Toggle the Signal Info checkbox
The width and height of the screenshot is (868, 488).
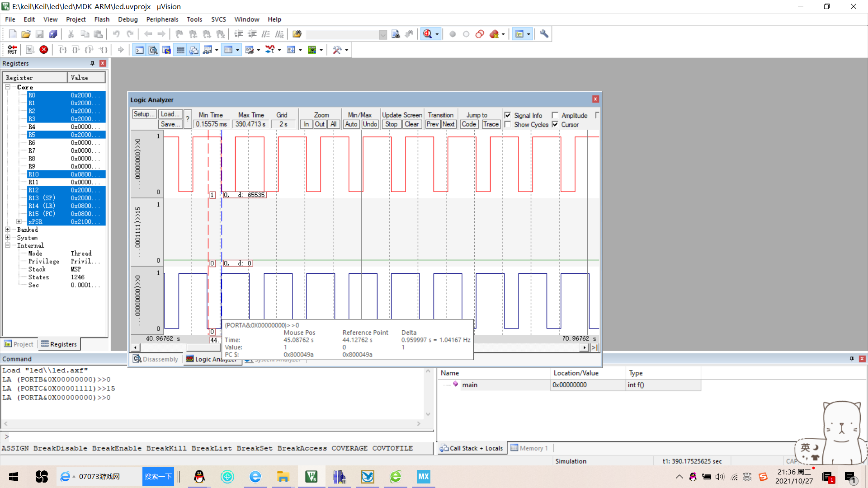point(508,115)
